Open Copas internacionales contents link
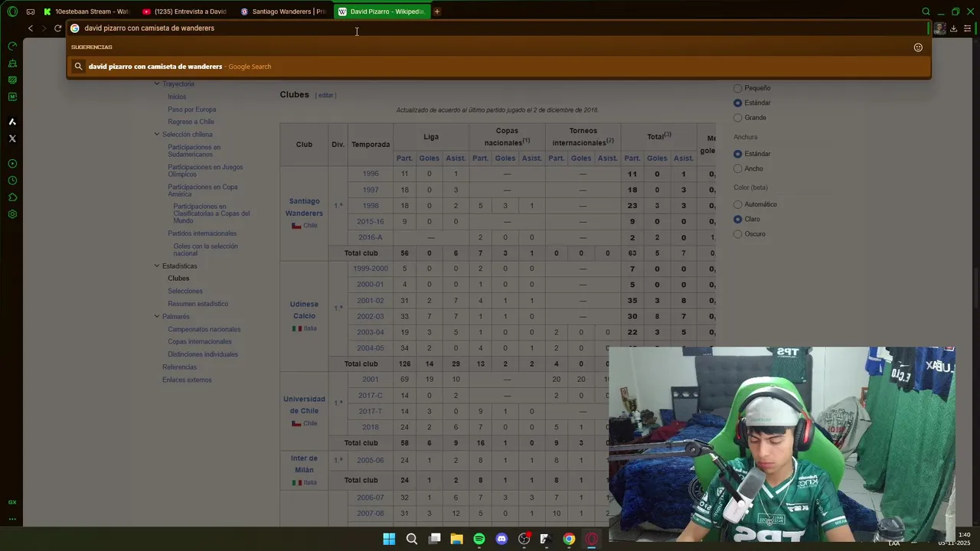This screenshot has width=980, height=551. (199, 341)
